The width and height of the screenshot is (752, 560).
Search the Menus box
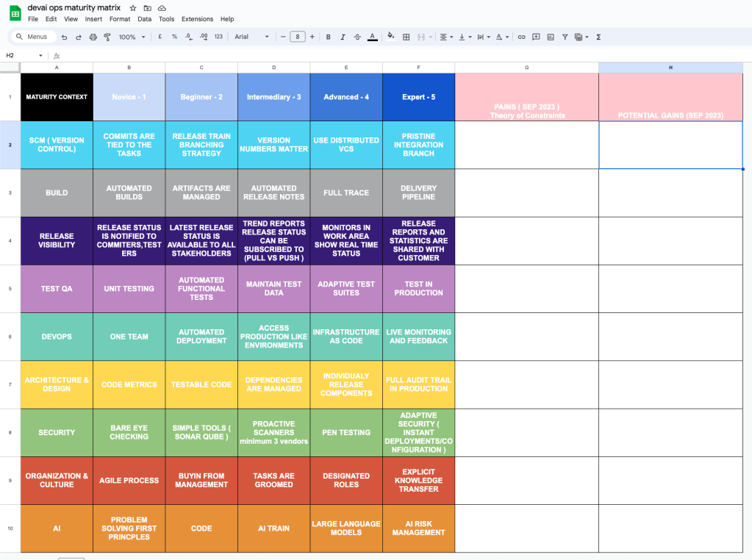tap(32, 37)
